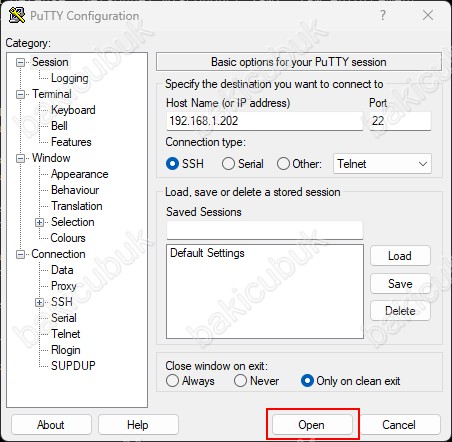This screenshot has width=452, height=442.
Task: Open the Telnet protocol dropdown
Action: (382, 164)
